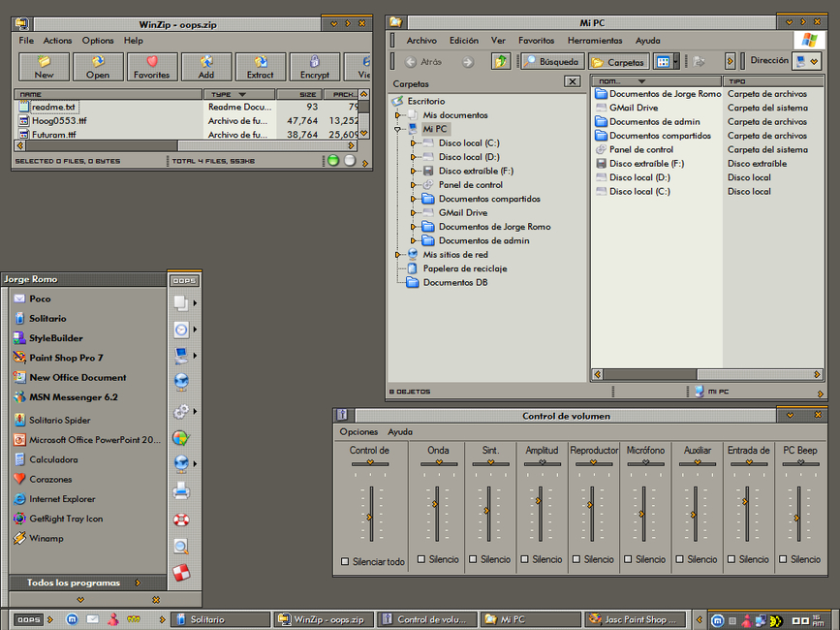840x630 pixels.
Task: Open Calculadora from start menu
Action: point(53,459)
